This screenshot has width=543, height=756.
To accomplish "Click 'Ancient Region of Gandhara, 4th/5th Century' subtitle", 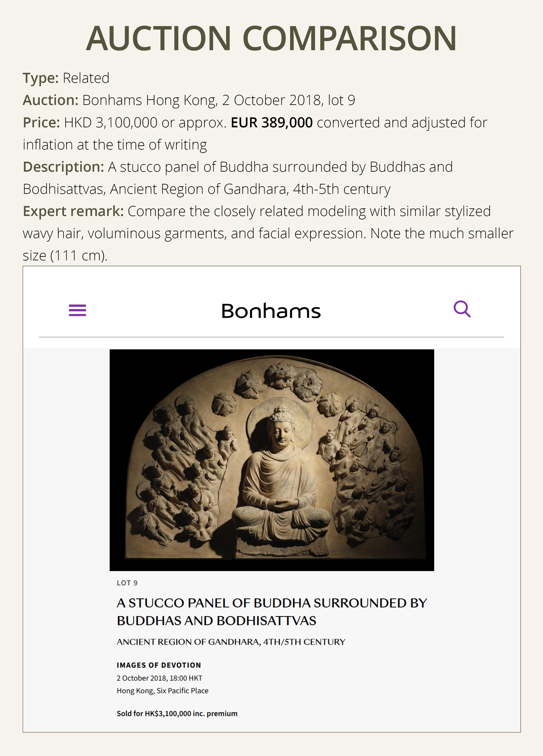I will 231,642.
